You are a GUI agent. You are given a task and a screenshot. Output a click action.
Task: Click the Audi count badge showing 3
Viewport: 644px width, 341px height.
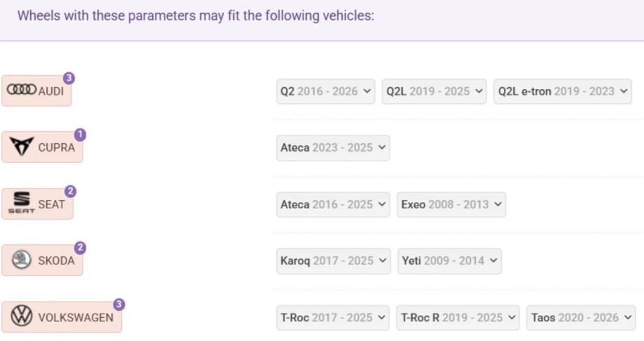click(69, 78)
